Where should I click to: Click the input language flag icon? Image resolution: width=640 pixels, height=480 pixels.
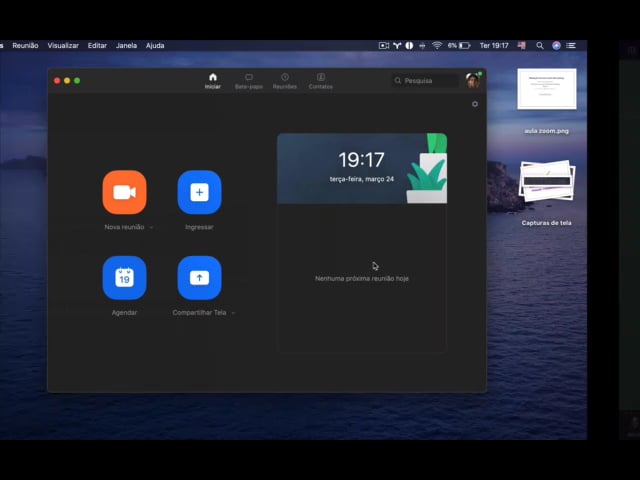(522, 46)
